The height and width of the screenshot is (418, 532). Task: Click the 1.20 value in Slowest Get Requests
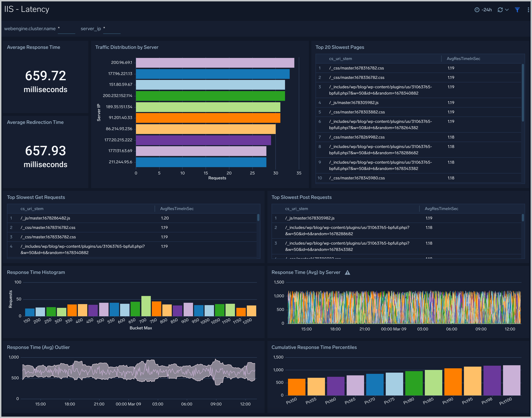(x=165, y=218)
